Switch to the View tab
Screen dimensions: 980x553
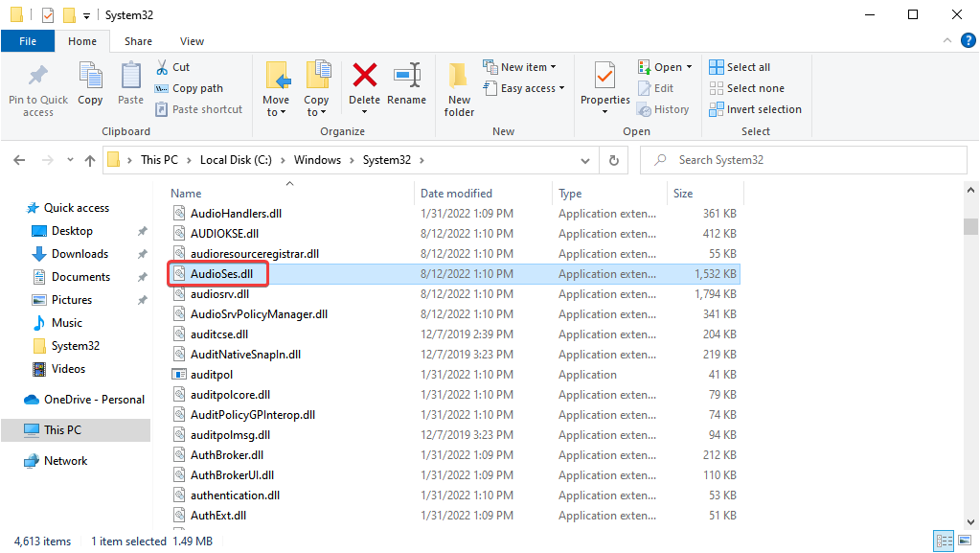tap(192, 41)
